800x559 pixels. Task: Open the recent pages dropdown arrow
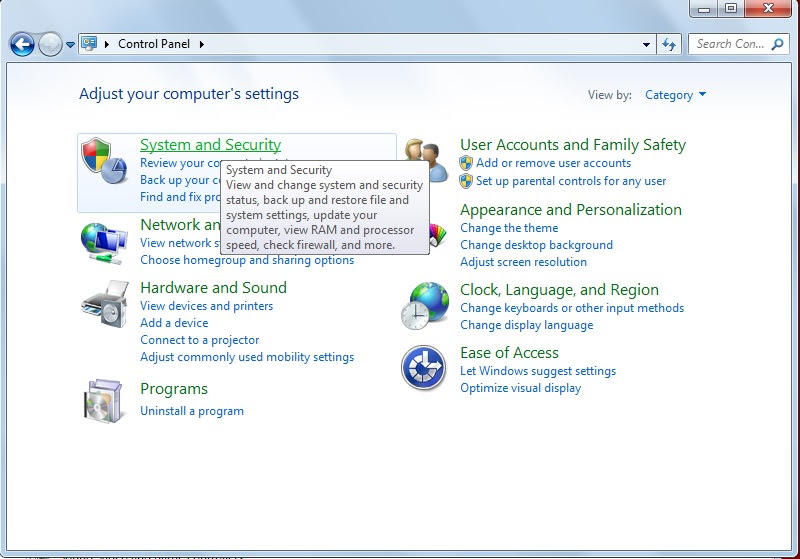tap(70, 45)
